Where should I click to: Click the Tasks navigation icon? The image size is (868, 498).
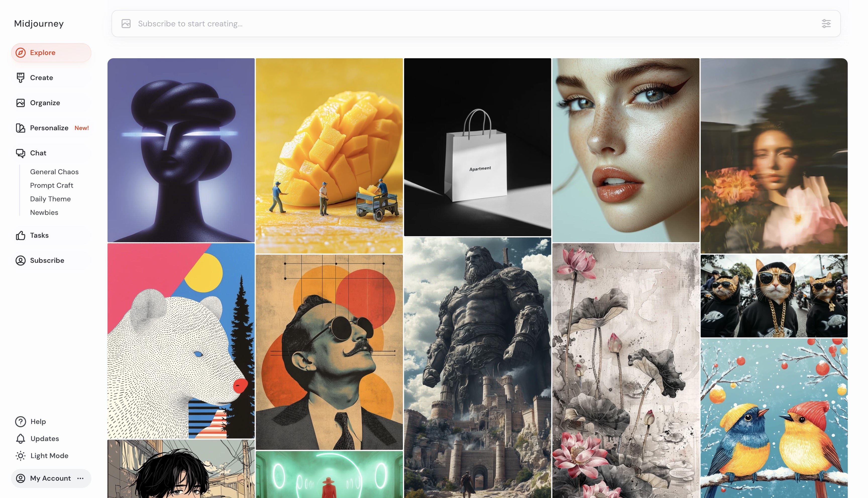20,235
